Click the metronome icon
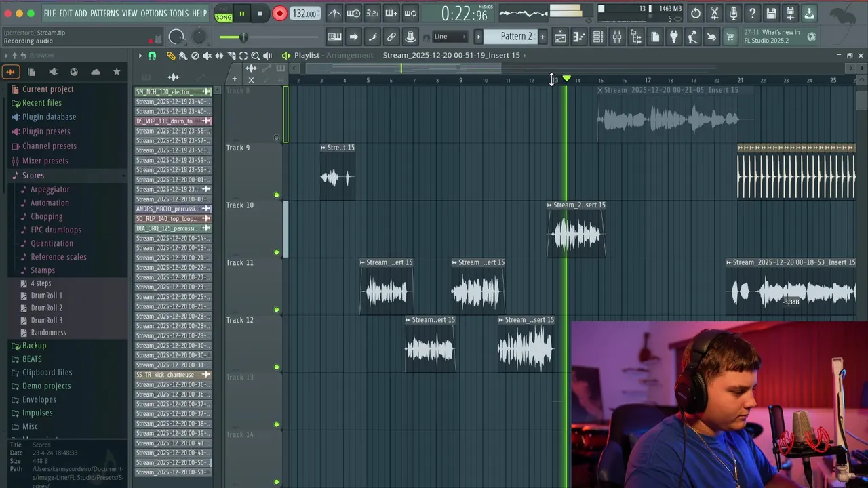Screen dimensions: 868x488 335,14
